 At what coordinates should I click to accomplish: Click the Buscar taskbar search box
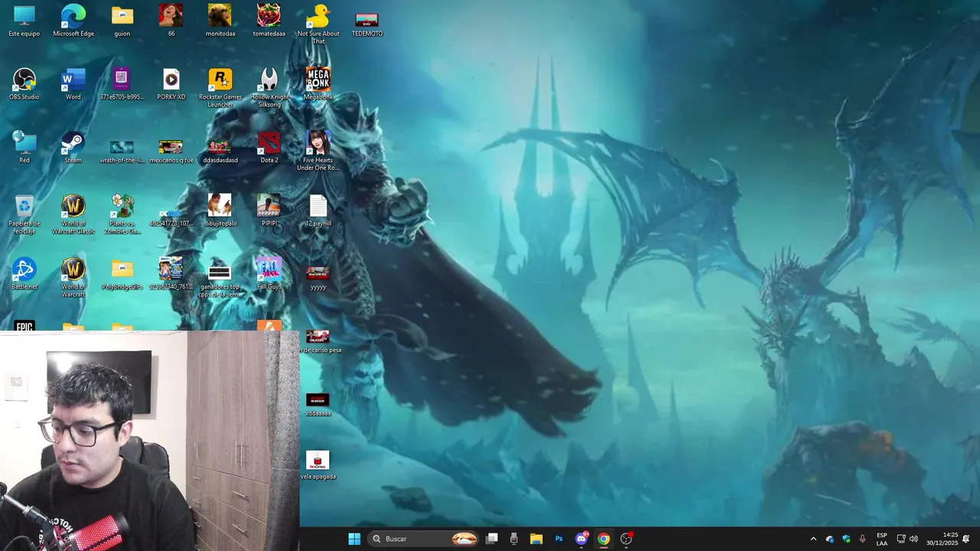(424, 539)
